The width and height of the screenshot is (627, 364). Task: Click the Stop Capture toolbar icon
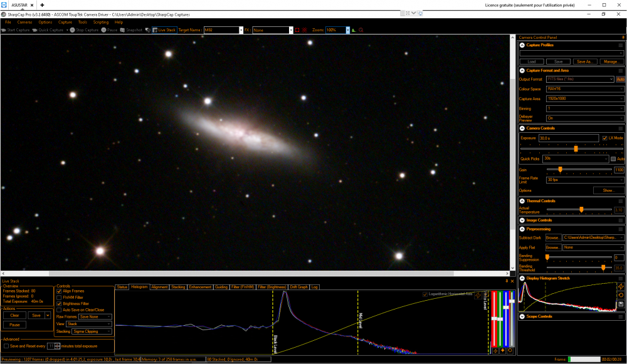(x=72, y=30)
